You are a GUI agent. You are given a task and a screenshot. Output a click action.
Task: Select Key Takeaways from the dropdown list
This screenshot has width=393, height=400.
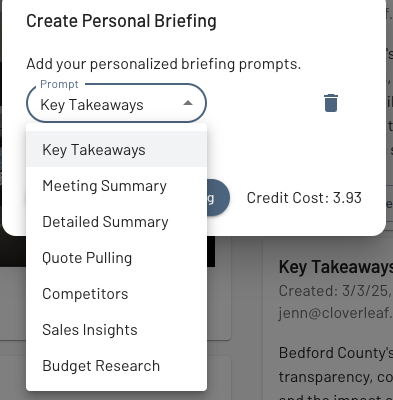tap(116, 149)
